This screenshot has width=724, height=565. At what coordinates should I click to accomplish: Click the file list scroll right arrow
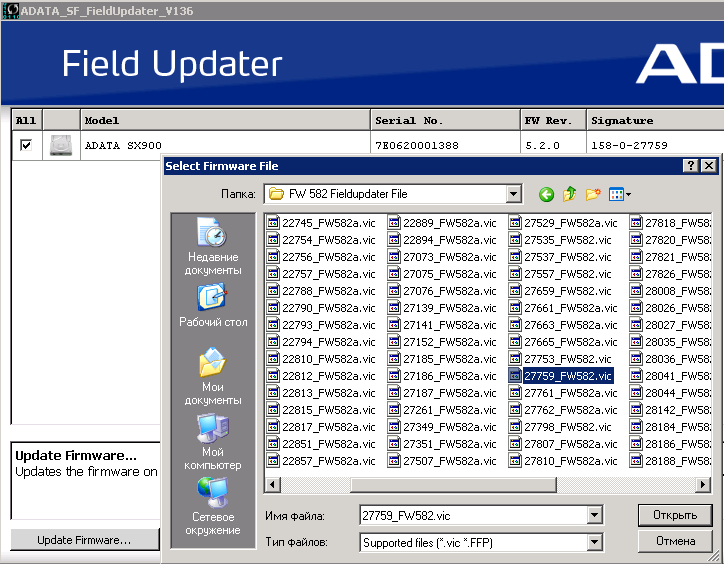tap(702, 485)
